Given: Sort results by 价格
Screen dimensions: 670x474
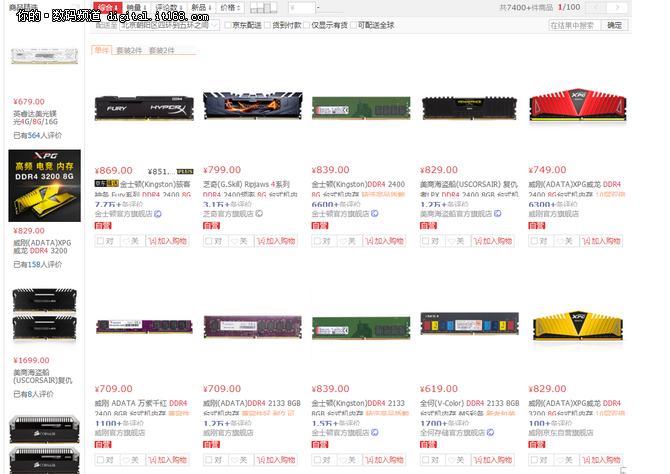Looking at the screenshot, I should (x=231, y=7).
